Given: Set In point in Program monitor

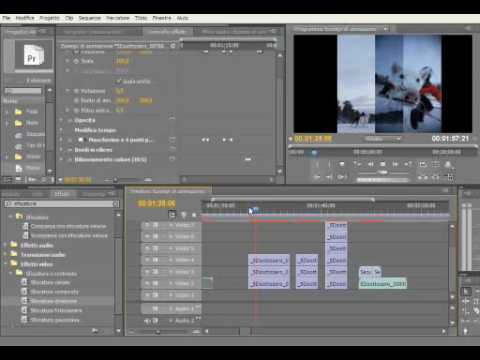Looking at the screenshot, I should (x=317, y=164).
